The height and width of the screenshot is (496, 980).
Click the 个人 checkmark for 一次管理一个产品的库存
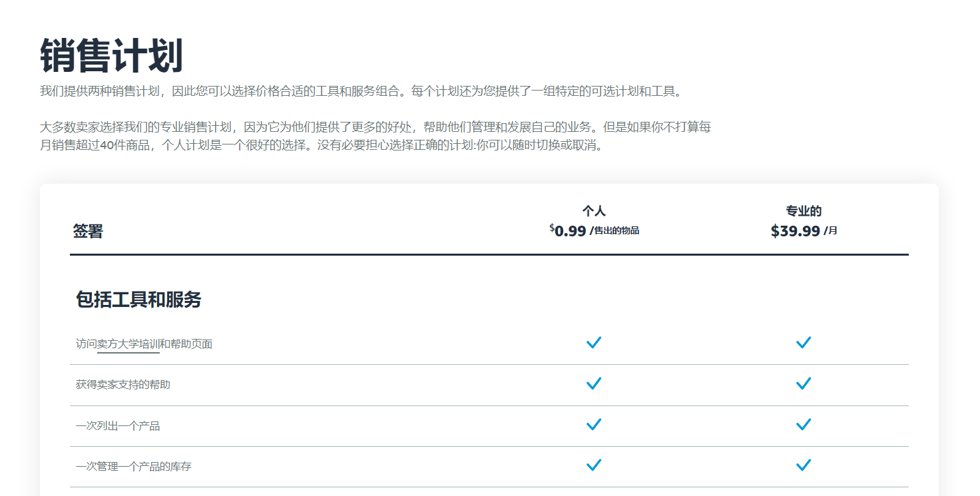[x=594, y=465]
